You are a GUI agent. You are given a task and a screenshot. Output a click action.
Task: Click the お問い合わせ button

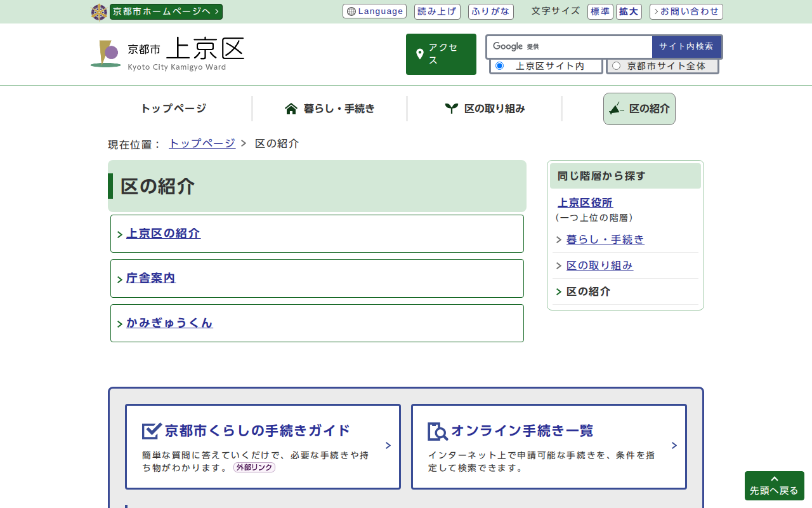686,11
